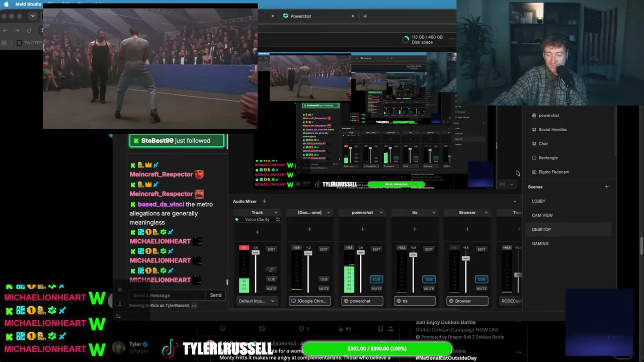
Task: Toggle CUE on the Google Chrome channel
Action: click(x=324, y=279)
